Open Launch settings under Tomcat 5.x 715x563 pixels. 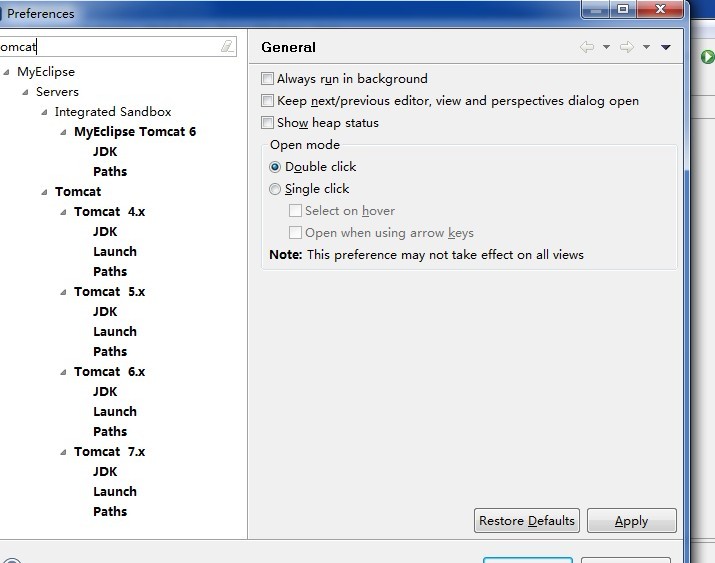click(x=115, y=331)
